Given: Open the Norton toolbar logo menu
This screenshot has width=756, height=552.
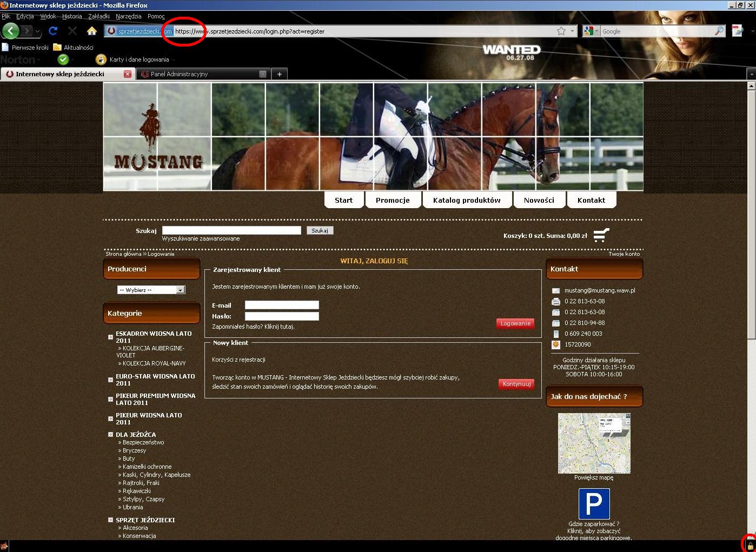Looking at the screenshot, I should click(19, 59).
